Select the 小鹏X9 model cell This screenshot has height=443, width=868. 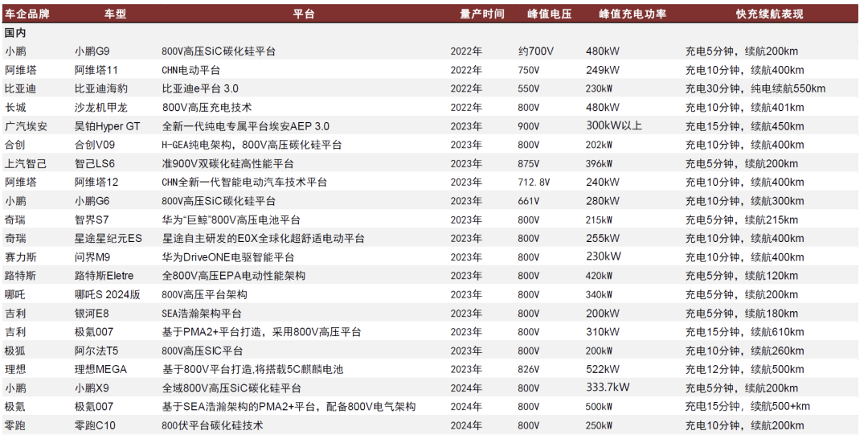pos(92,388)
